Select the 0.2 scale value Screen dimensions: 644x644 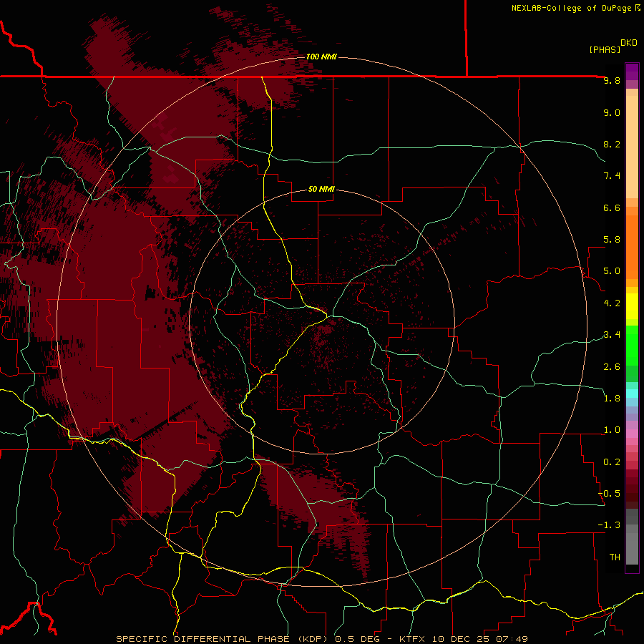[x=612, y=462]
